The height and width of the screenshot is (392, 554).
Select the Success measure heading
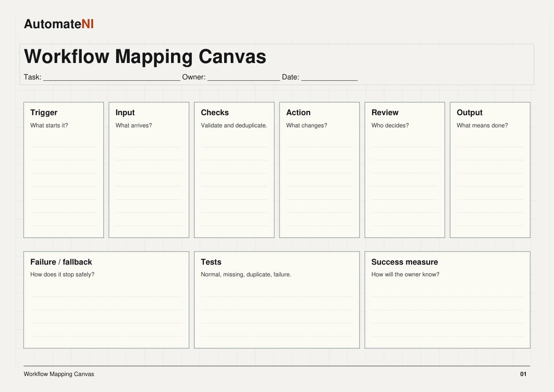point(405,262)
